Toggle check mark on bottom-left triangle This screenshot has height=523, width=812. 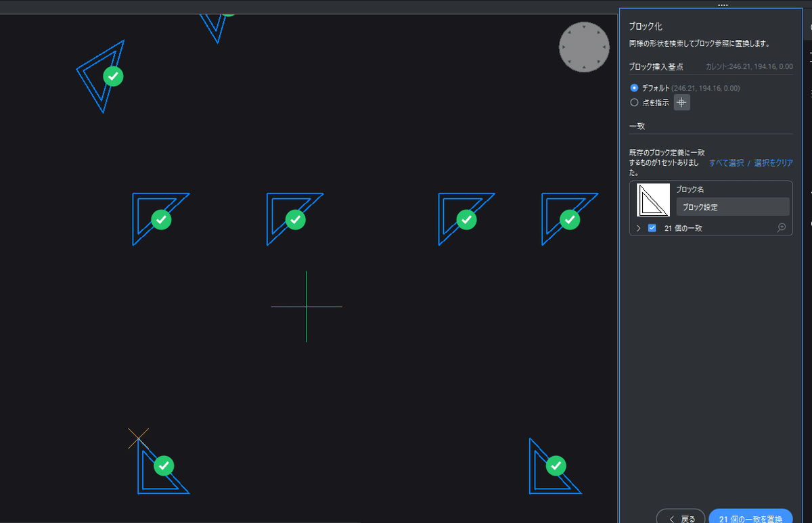tap(164, 465)
